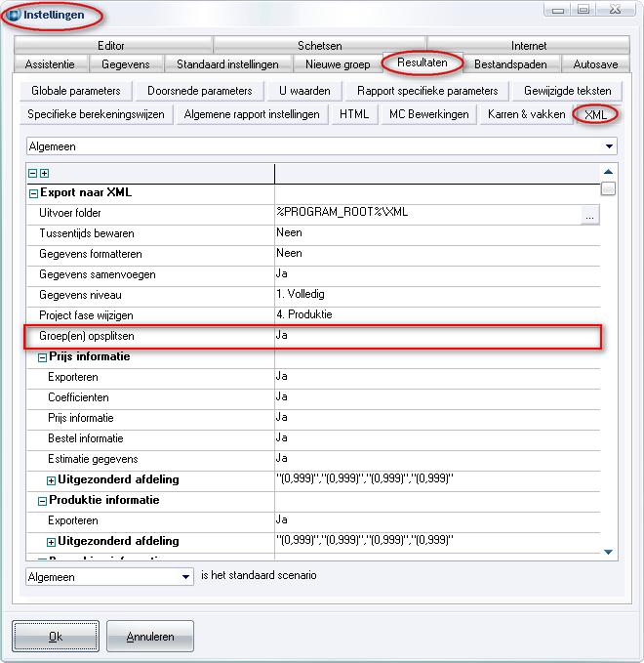Select Algemene rapport instellingen sub-tab
This screenshot has height=663, width=644.
(x=252, y=114)
